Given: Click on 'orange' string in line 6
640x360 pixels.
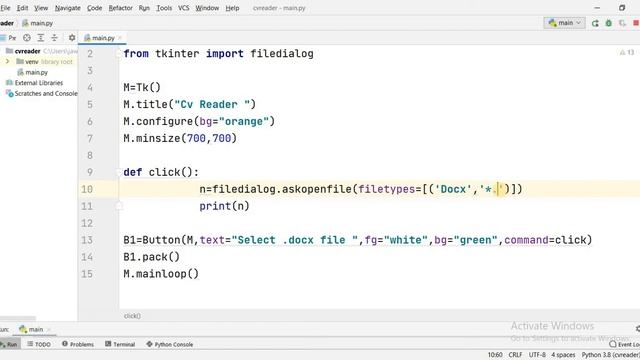Looking at the screenshot, I should pyautogui.click(x=244, y=122).
